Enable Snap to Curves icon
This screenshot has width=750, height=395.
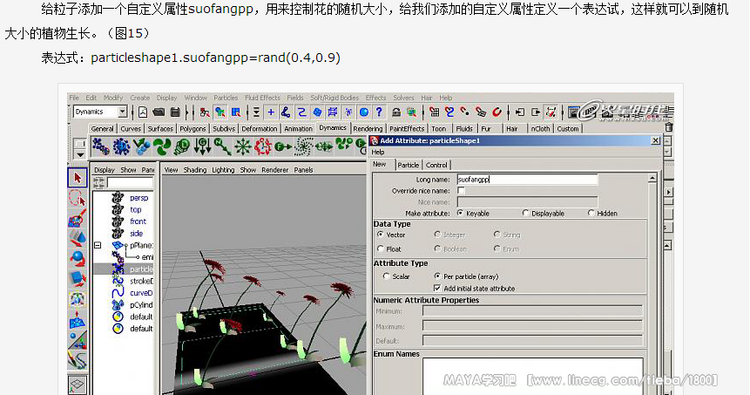[x=450, y=112]
